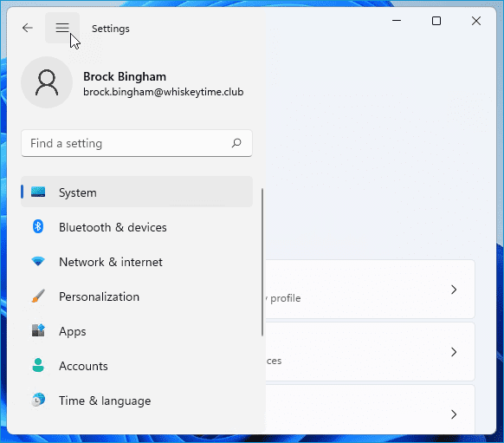Click the Network wifi icon
Image resolution: width=504 pixels, height=443 pixels.
tap(38, 261)
